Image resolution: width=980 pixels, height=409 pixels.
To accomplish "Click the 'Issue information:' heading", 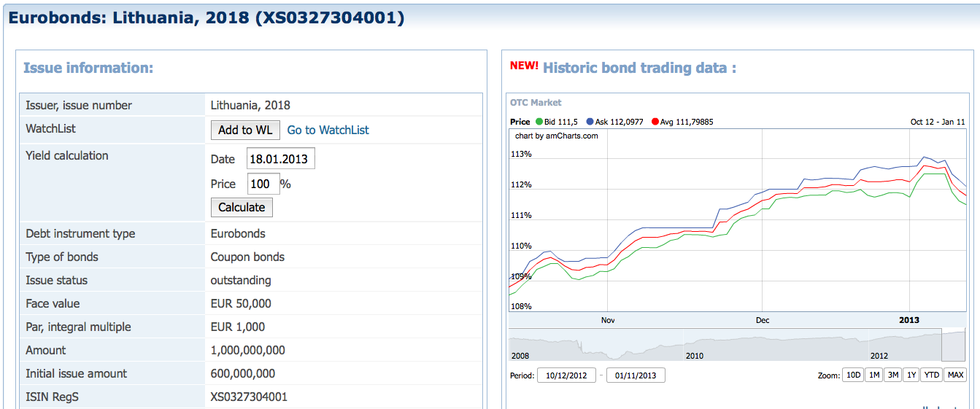I will (88, 68).
